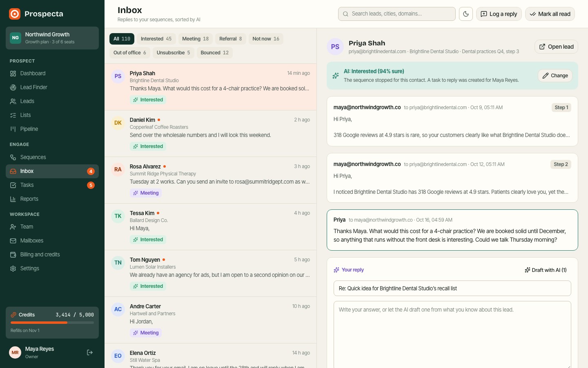This screenshot has width=588, height=368.
Task: Filter replies by Meeting 18
Action: [195, 39]
